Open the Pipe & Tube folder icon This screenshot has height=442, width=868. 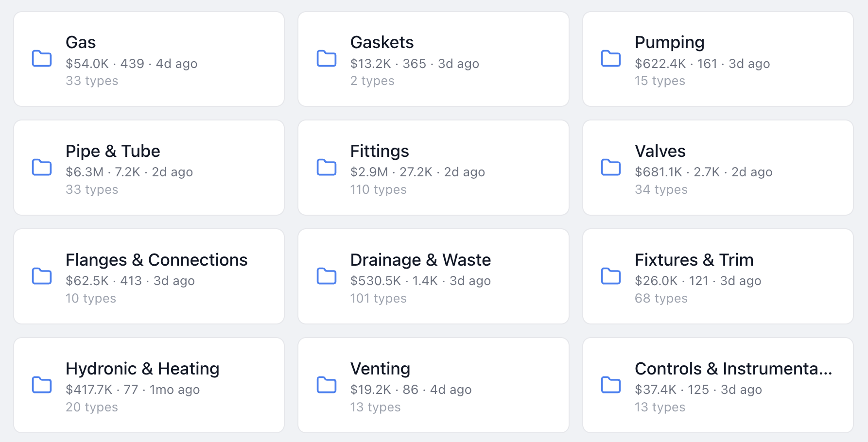42,167
